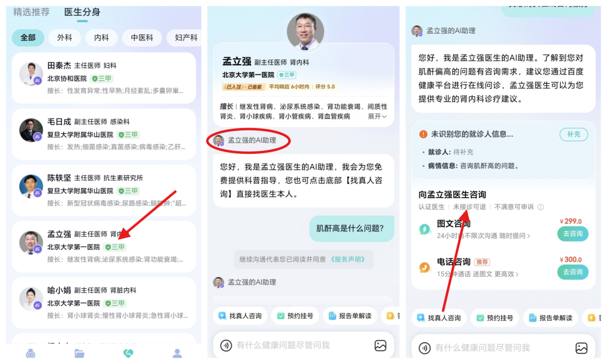
Task: Expand the specialty list with 展开
Action: (377, 116)
